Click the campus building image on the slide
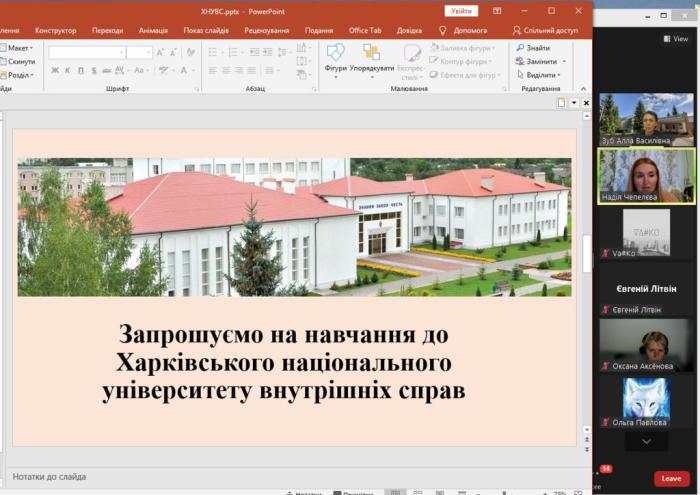Viewport: 700px width, 495px height. 294,227
